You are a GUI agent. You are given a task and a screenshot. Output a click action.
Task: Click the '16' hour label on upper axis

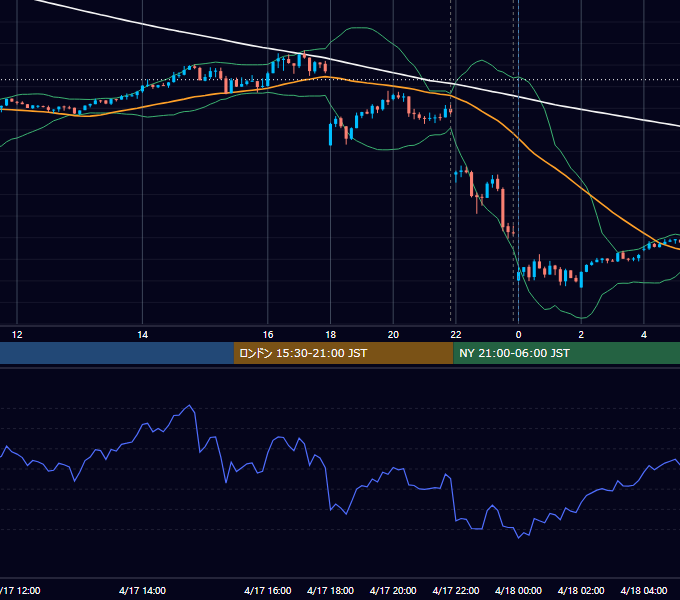click(268, 335)
